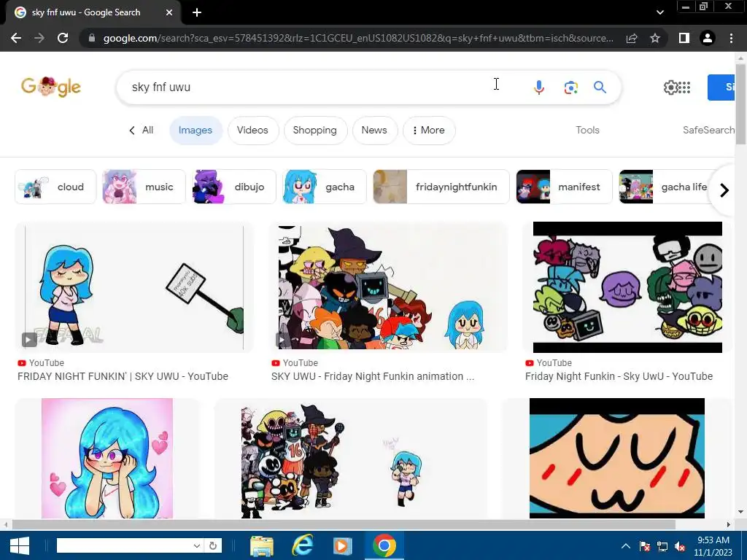Open 'FRIDAY NIGHT FUNKIN' | SKY UWU - YouTube' link

tap(123, 376)
